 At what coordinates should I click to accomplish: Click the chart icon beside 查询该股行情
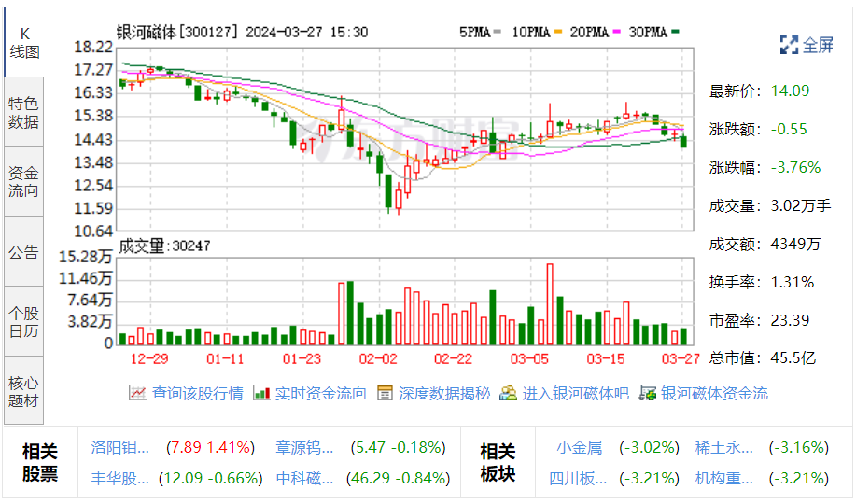coord(137,393)
